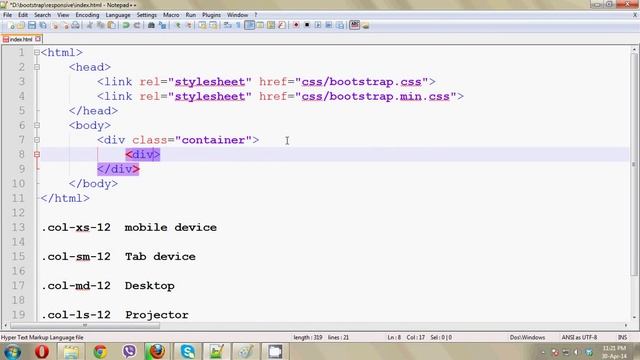Start macro recording with the red dot icon
Viewport: 640px width, 360px height.
click(296, 25)
